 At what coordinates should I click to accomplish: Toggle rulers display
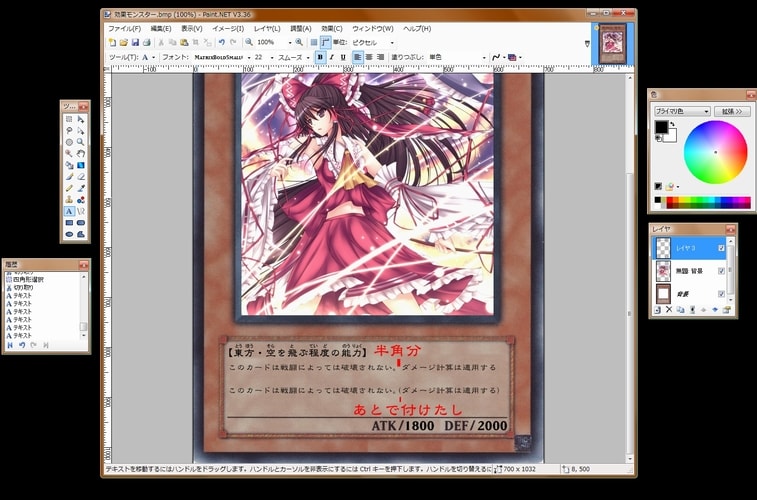coord(325,42)
